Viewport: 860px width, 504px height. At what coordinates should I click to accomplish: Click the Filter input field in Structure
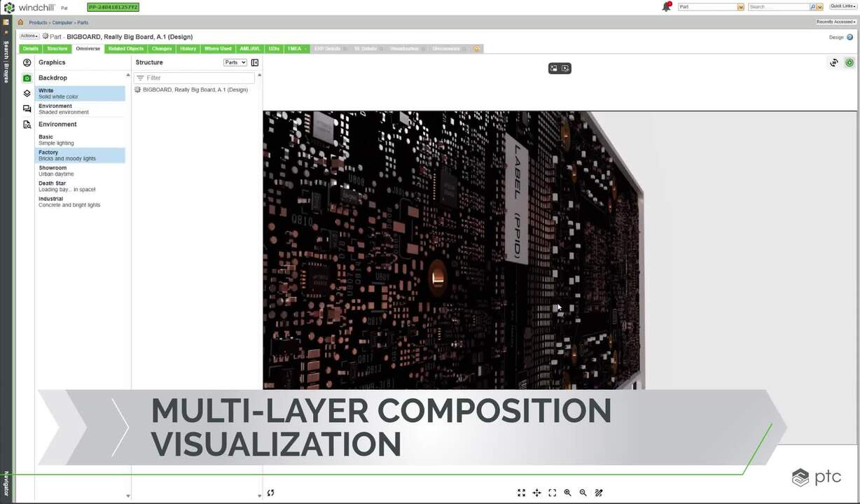click(x=196, y=78)
